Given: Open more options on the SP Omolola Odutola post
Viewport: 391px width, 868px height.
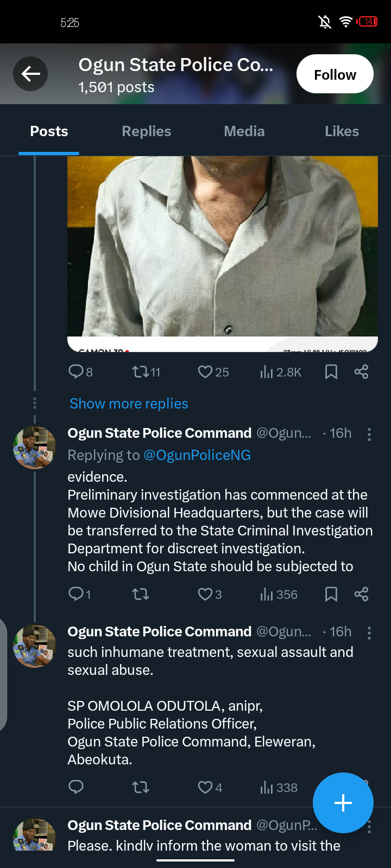Looking at the screenshot, I should tap(369, 633).
